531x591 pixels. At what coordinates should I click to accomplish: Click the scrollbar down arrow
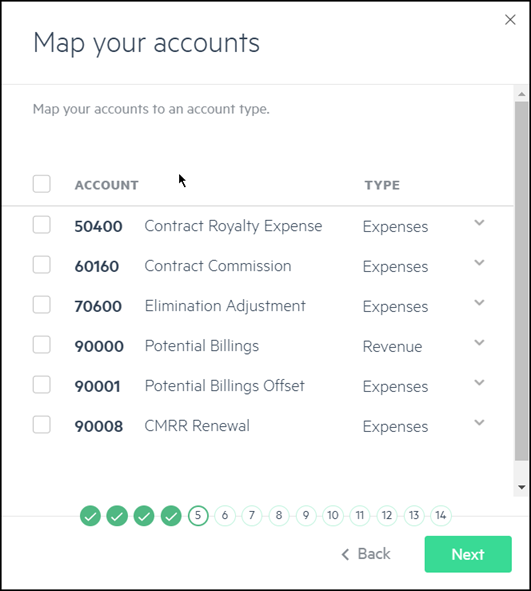522,487
